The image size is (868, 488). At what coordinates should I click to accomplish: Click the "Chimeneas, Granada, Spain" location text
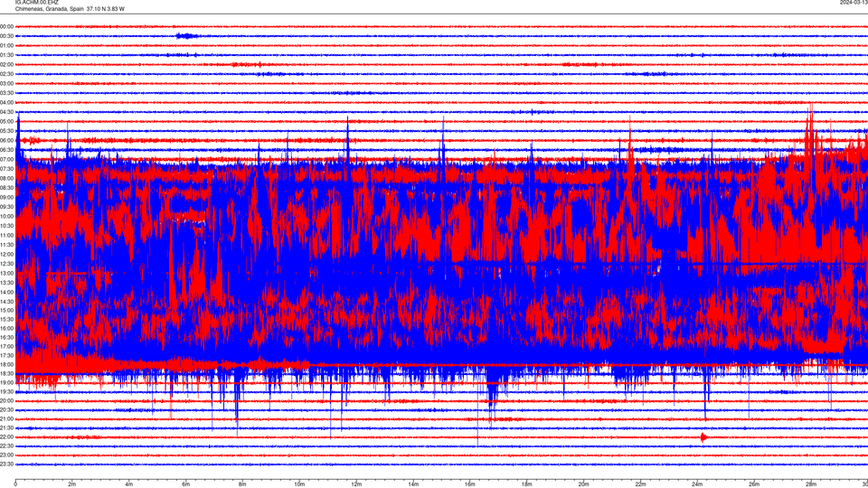coord(49,9)
